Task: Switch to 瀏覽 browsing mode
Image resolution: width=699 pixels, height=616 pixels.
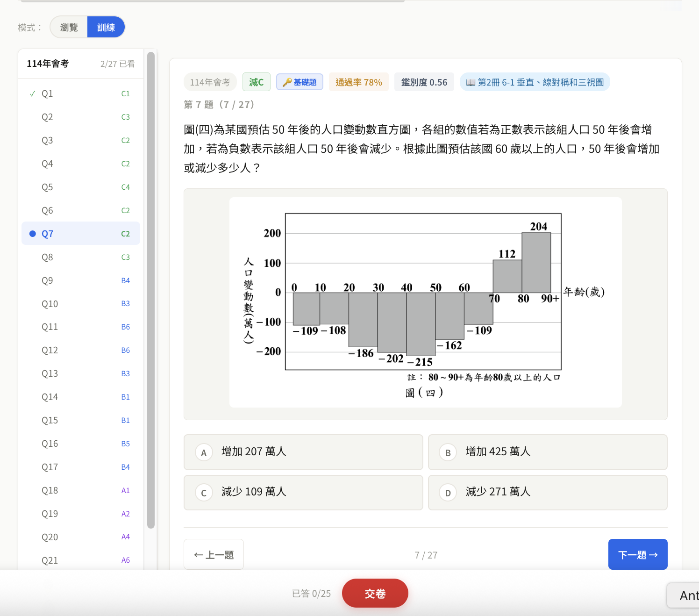Action: pos(68,27)
